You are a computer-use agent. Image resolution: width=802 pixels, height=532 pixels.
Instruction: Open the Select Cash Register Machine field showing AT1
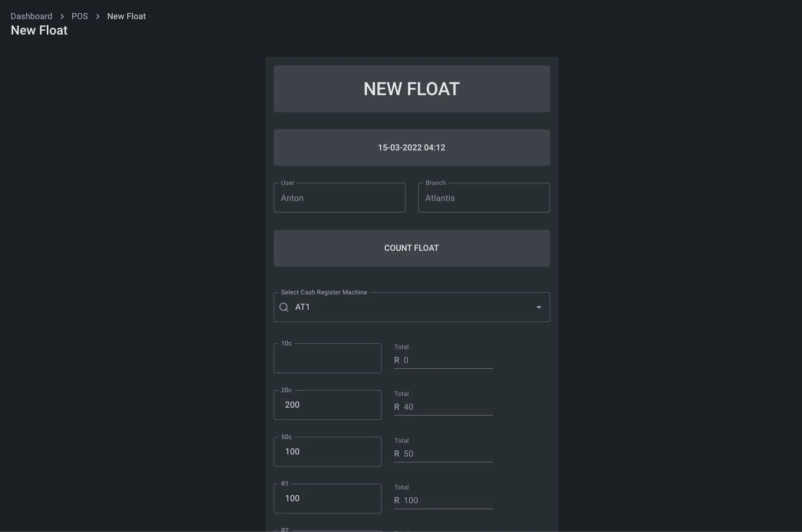[x=409, y=307]
